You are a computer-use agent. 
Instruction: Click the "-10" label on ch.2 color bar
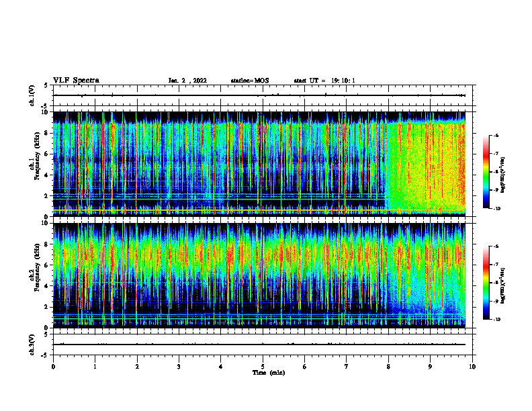click(x=496, y=320)
